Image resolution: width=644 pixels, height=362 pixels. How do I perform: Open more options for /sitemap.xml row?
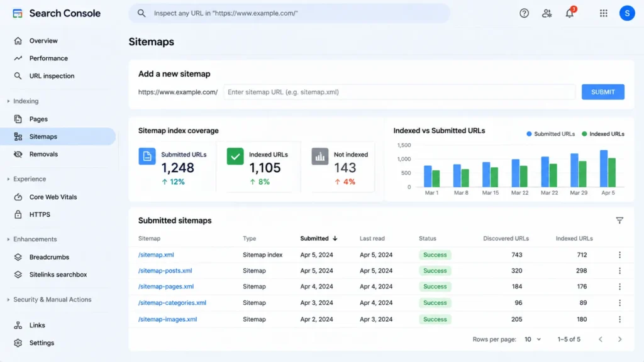(619, 255)
